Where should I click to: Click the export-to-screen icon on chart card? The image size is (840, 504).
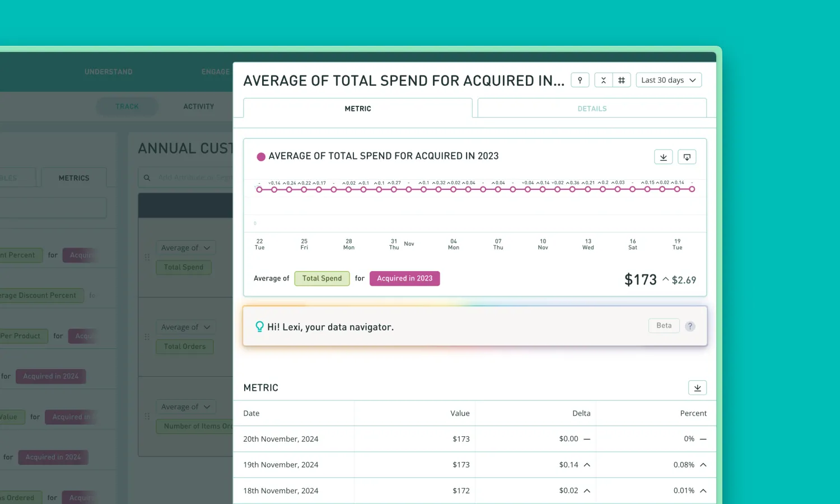pyautogui.click(x=687, y=157)
